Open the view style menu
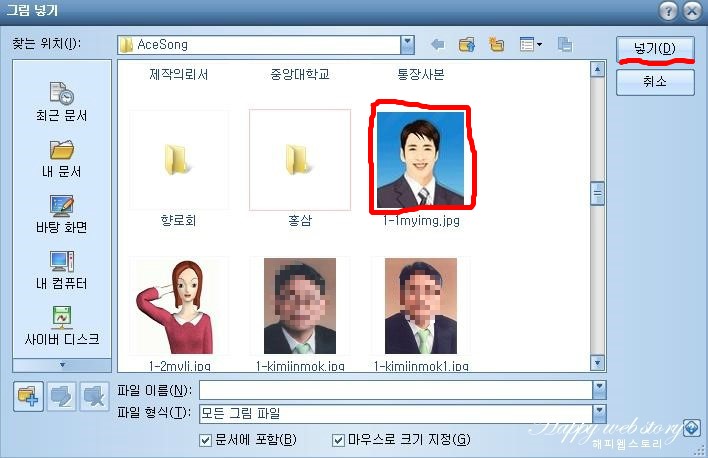 pyautogui.click(x=531, y=44)
